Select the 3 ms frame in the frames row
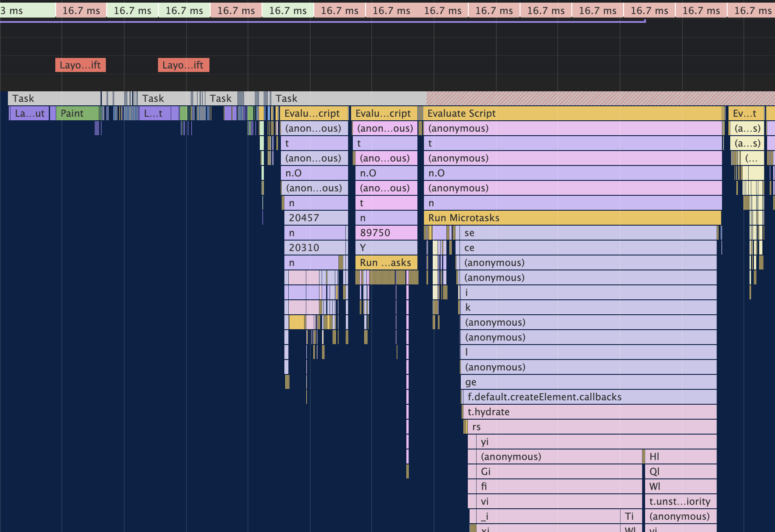The image size is (775, 532). tap(28, 10)
